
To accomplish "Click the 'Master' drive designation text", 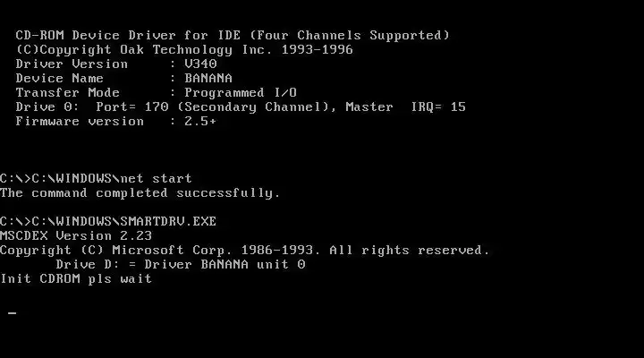I will click(x=369, y=107).
